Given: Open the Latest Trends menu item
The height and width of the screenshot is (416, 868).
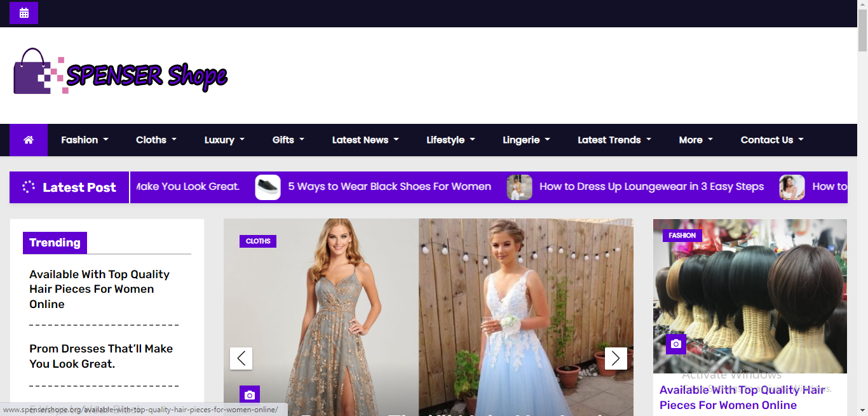Looking at the screenshot, I should tap(614, 140).
